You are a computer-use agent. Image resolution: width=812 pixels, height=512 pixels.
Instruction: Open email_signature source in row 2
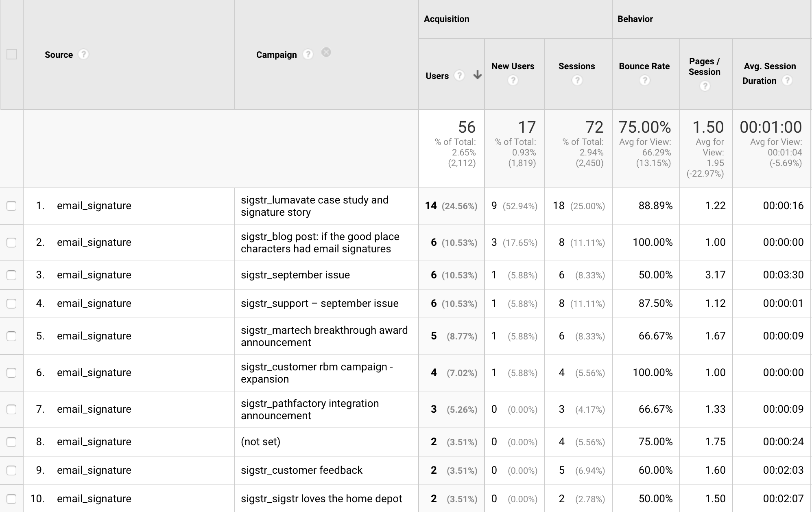(x=94, y=242)
